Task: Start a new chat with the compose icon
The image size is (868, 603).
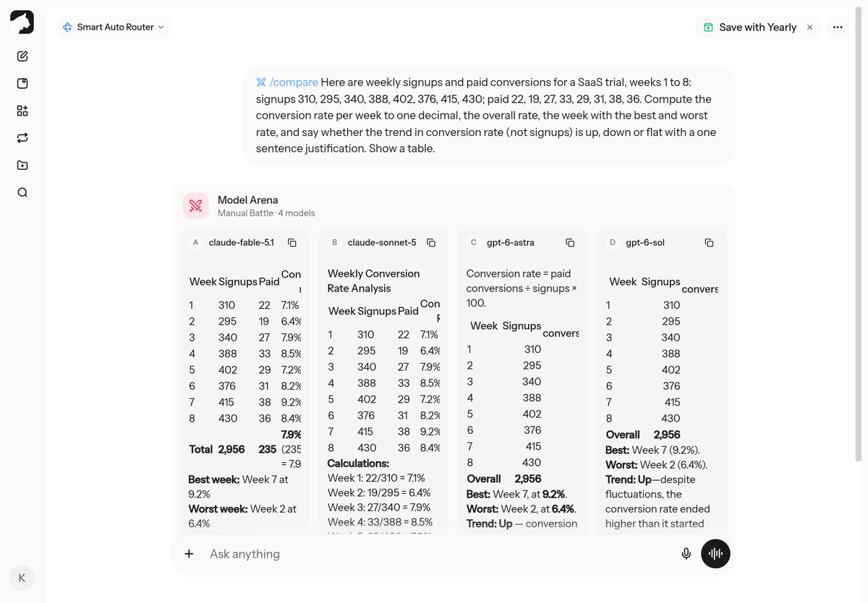Action: [22, 56]
